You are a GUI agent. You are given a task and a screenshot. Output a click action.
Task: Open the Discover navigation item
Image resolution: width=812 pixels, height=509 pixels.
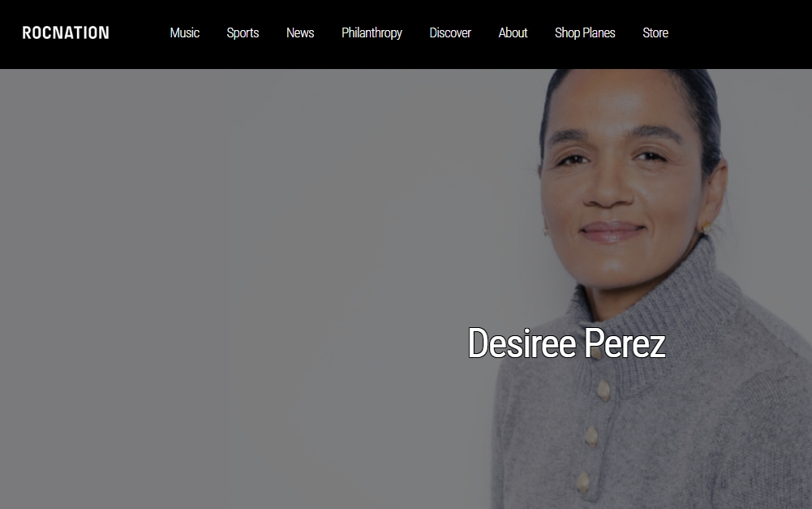450,32
